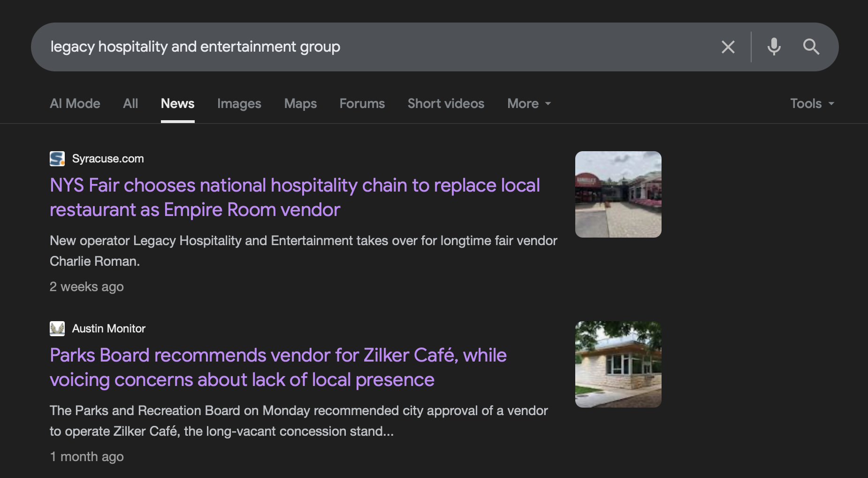
Task: Switch to the All results tab
Action: (x=130, y=104)
